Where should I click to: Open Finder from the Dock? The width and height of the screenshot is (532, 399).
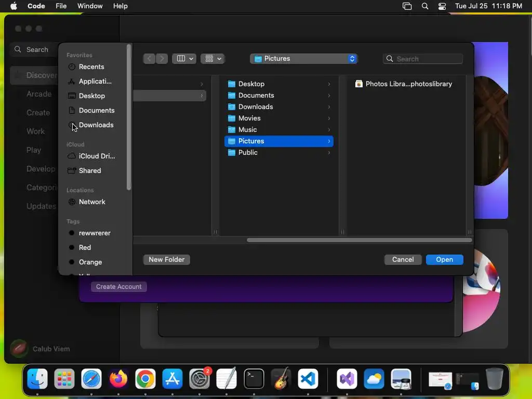click(x=37, y=379)
